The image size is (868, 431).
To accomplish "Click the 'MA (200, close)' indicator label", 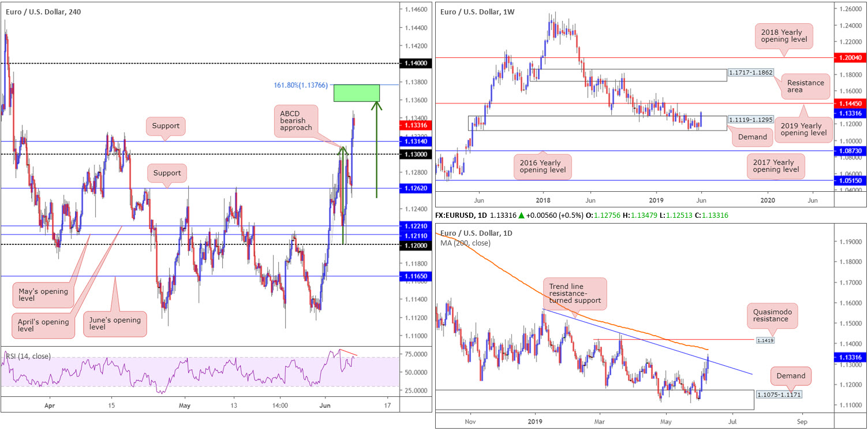I will (465, 243).
